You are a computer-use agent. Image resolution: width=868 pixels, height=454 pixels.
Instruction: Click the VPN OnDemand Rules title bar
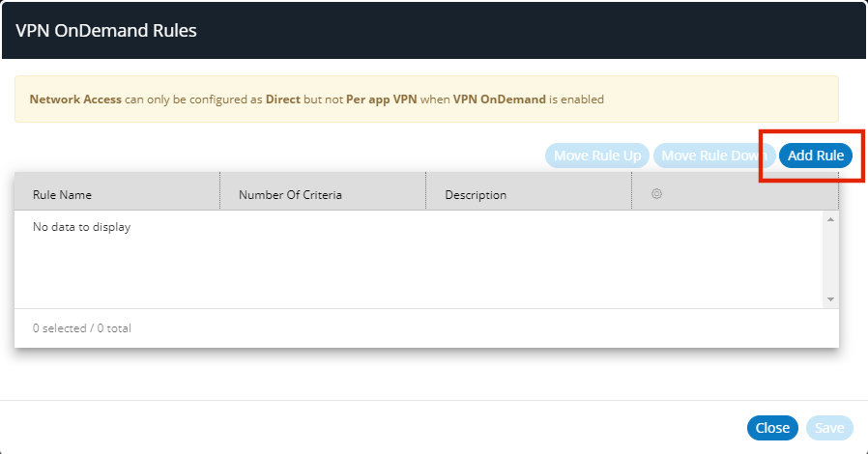[x=433, y=31]
